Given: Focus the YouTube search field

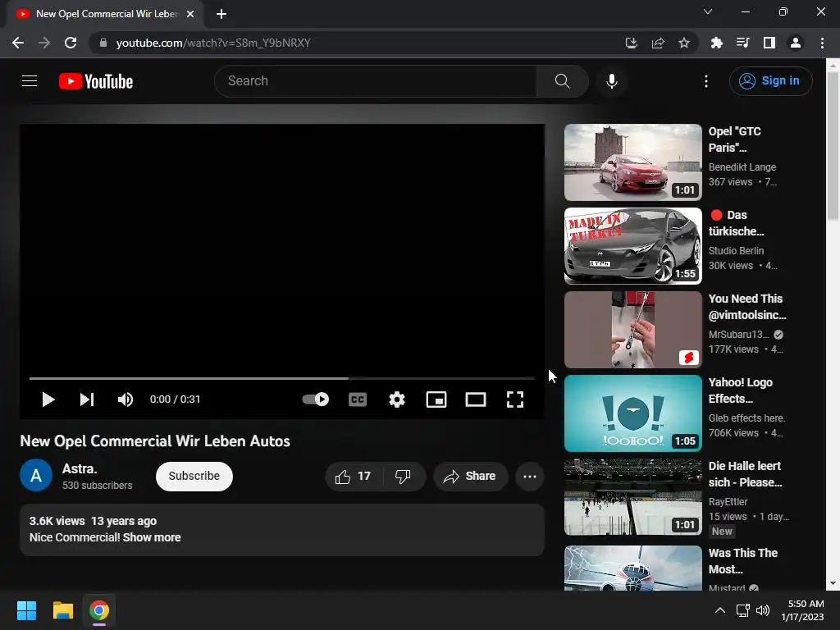Looking at the screenshot, I should pyautogui.click(x=375, y=81).
